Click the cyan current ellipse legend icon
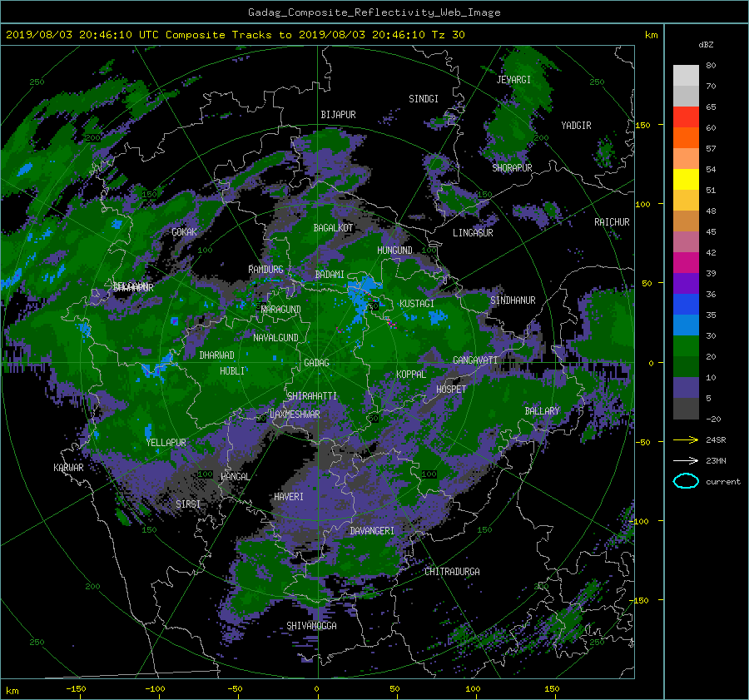This screenshot has height=700, width=749. [686, 481]
